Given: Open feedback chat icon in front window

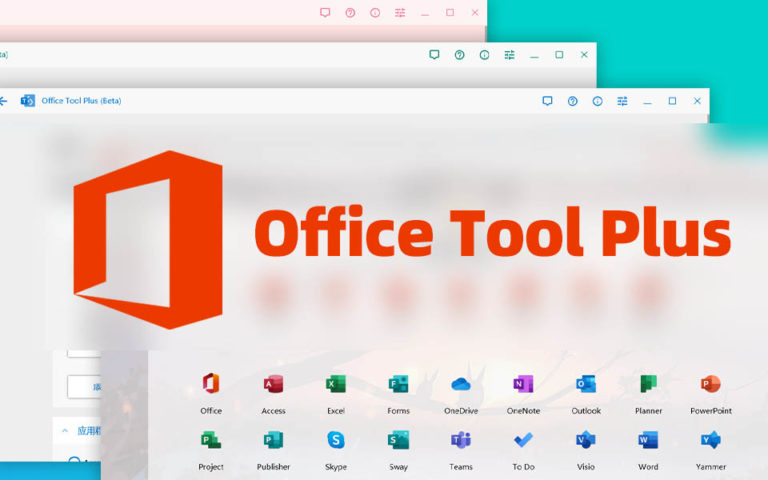Looking at the screenshot, I should (548, 101).
